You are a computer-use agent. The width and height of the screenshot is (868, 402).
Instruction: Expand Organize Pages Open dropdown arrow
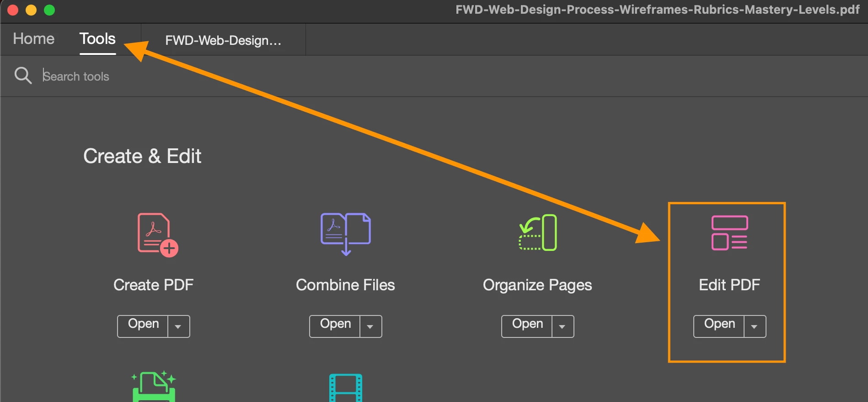(563, 326)
